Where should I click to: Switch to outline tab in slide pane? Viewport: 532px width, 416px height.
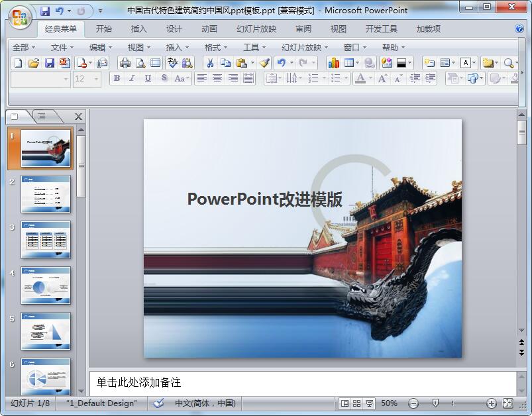click(x=42, y=117)
